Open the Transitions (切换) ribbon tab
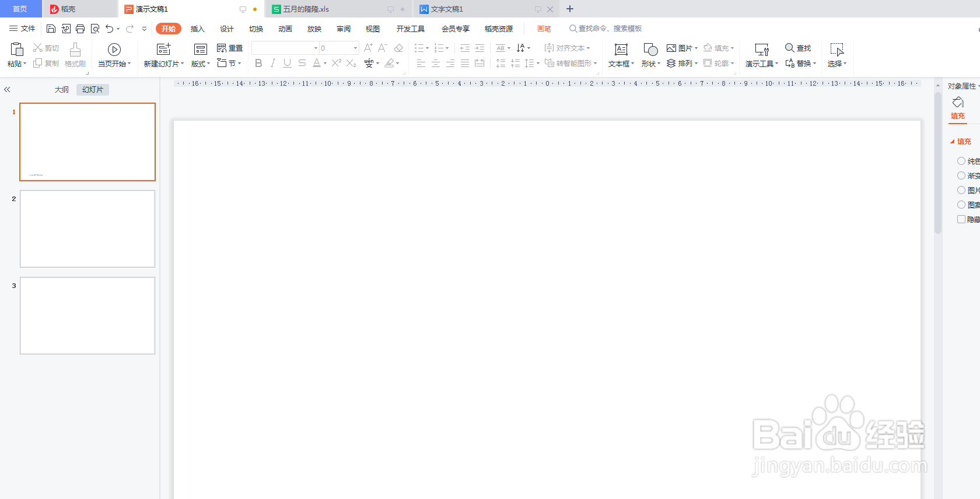Screen dimensions: 980x499 coord(256,29)
